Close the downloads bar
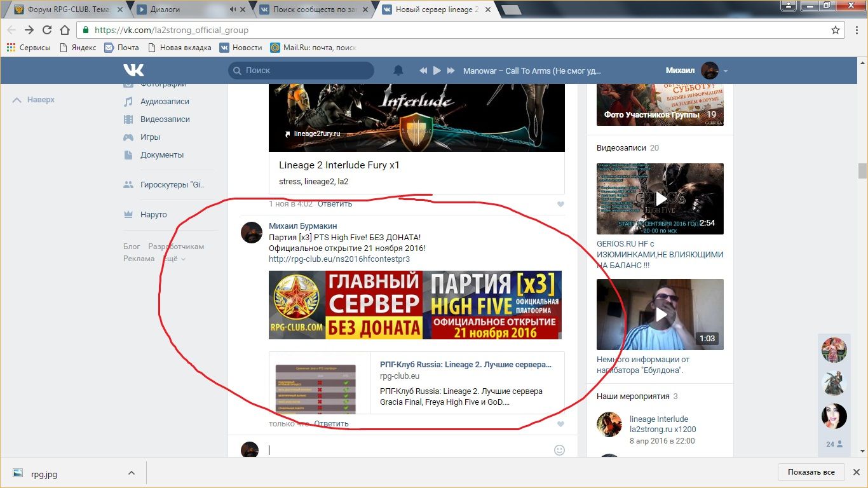The image size is (868, 488). point(856,472)
